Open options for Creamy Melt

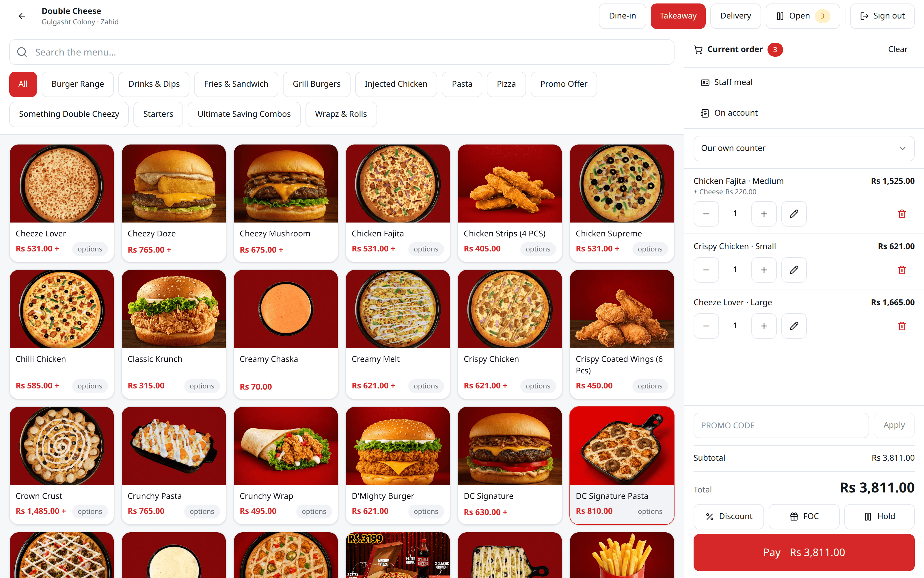pyautogui.click(x=426, y=386)
